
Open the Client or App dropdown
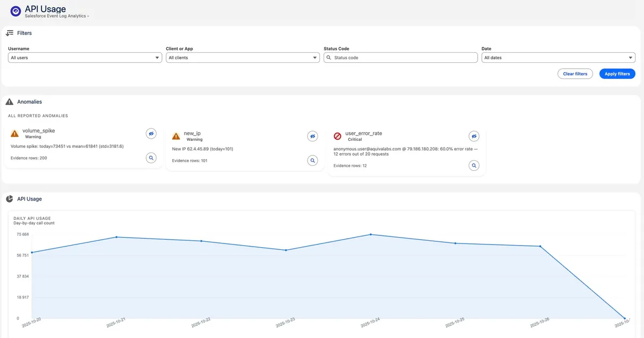pos(243,57)
